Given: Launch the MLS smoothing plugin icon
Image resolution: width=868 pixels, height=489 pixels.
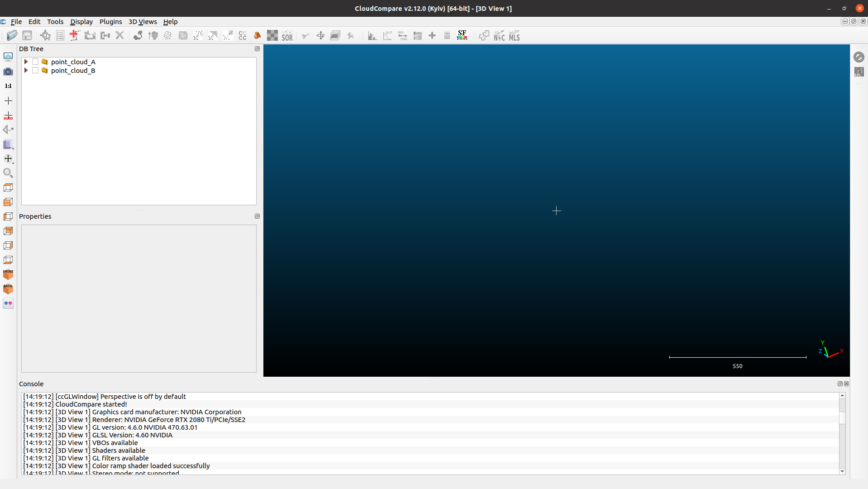Looking at the screenshot, I should 514,35.
